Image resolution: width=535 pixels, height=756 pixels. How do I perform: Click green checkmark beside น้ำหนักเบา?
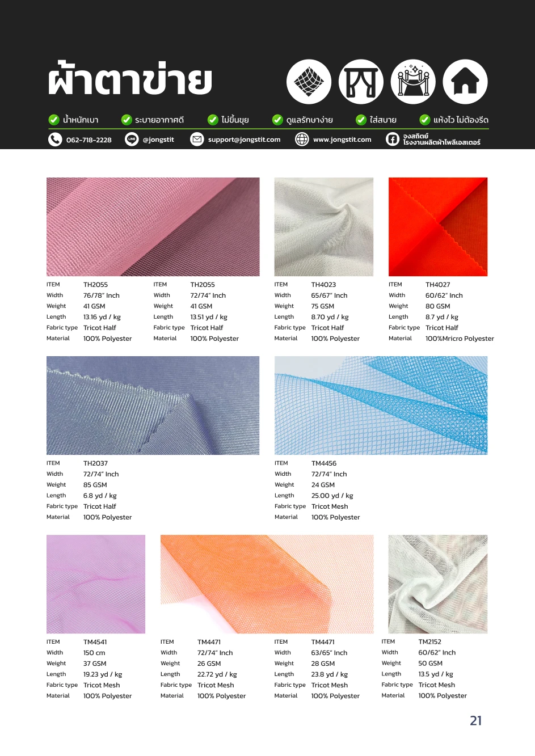[54, 120]
